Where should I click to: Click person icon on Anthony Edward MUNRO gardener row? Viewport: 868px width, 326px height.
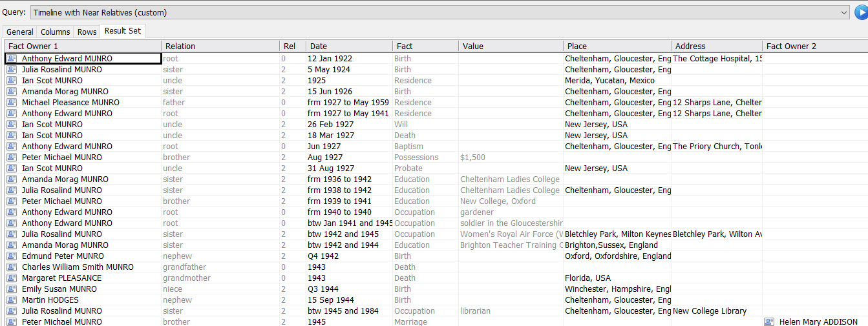pyautogui.click(x=12, y=212)
